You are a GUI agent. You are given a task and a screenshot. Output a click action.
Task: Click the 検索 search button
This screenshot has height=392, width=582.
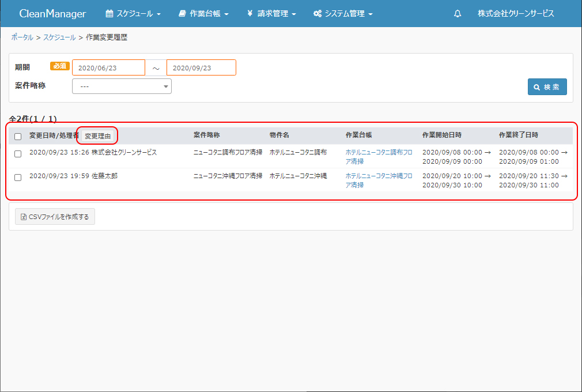[x=547, y=87]
